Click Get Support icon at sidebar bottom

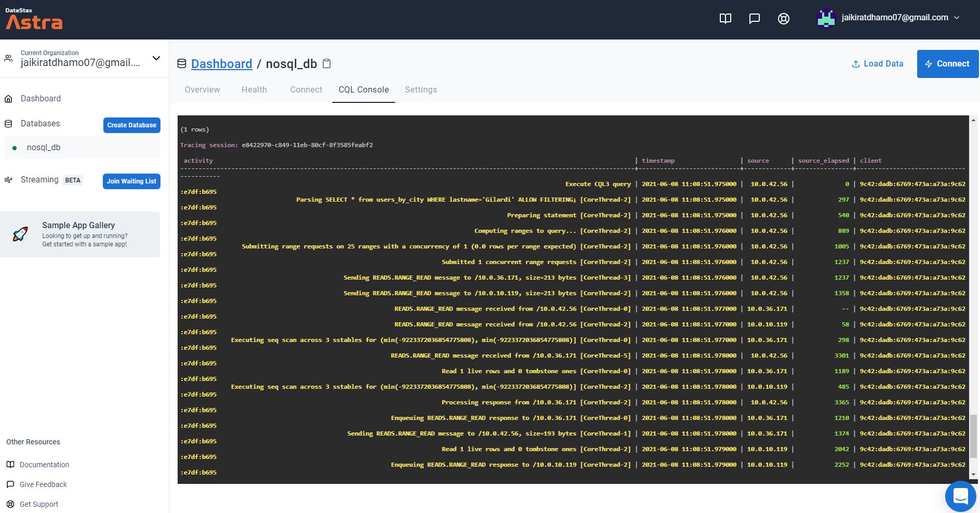click(x=10, y=504)
